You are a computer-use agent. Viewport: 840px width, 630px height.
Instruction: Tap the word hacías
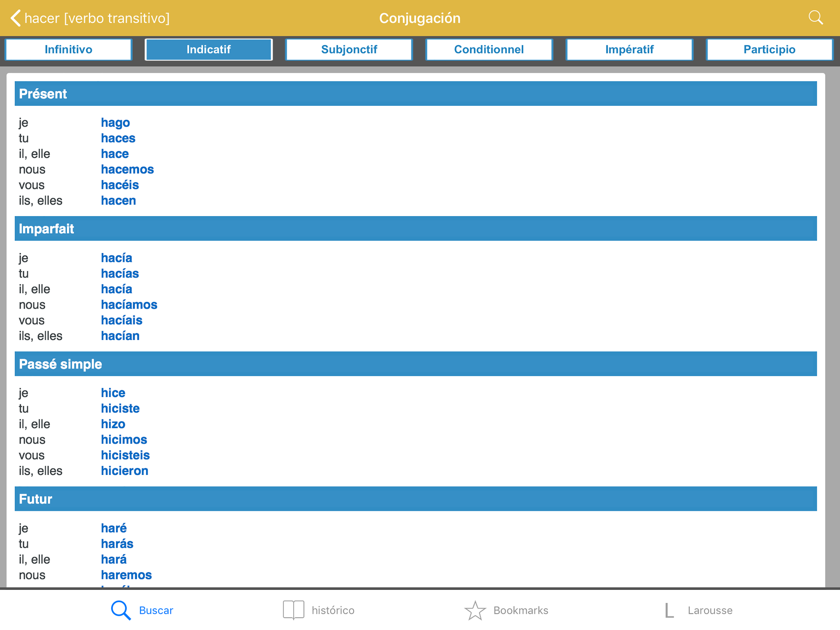click(120, 273)
